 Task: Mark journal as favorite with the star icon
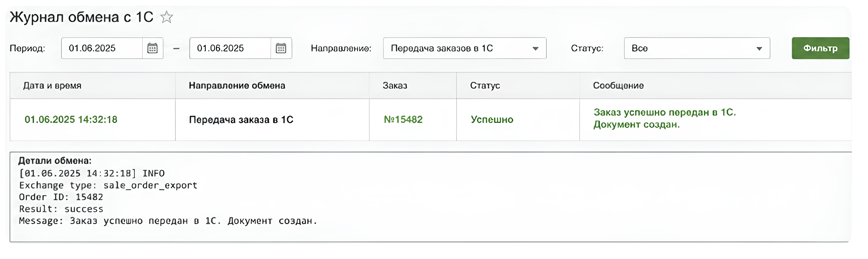(x=167, y=17)
